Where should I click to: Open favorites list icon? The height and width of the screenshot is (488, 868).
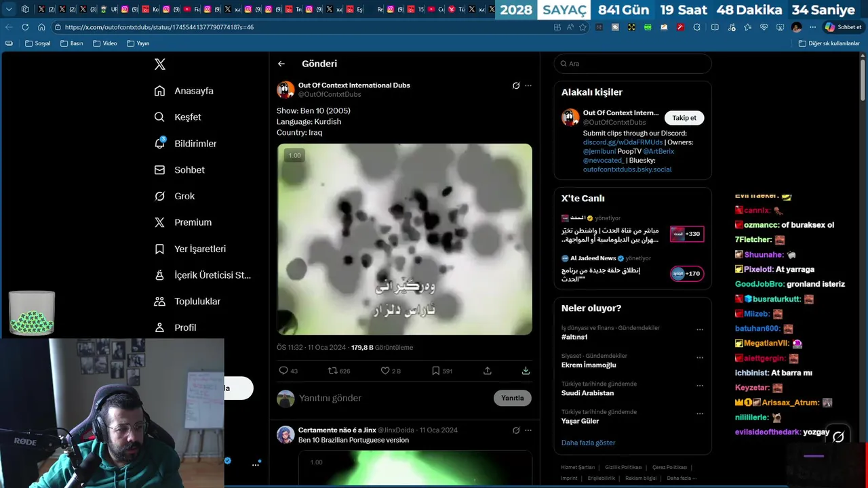[747, 27]
